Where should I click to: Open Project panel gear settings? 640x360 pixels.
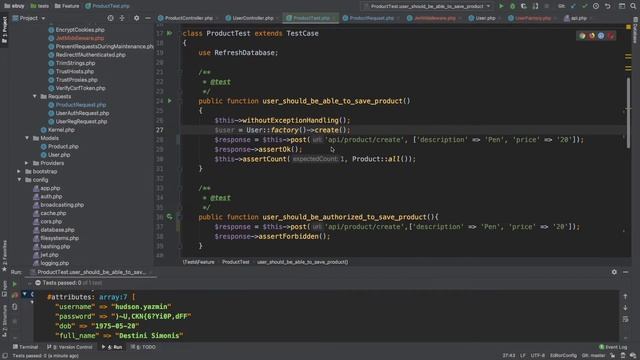point(136,18)
